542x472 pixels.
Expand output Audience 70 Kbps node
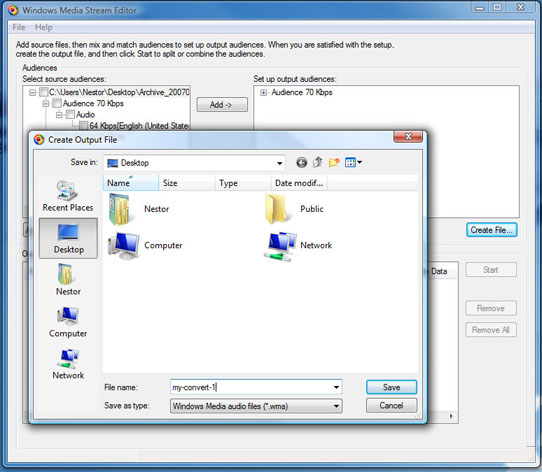point(263,92)
